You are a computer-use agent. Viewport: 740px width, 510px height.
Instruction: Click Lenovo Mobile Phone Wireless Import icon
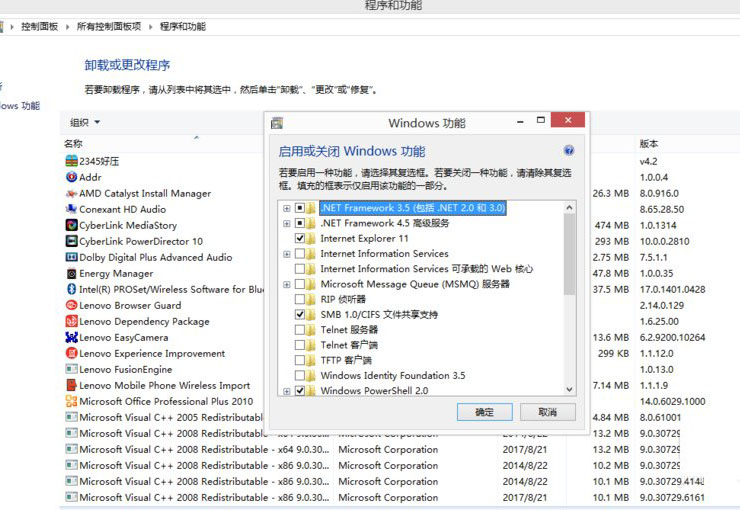pyautogui.click(x=71, y=385)
